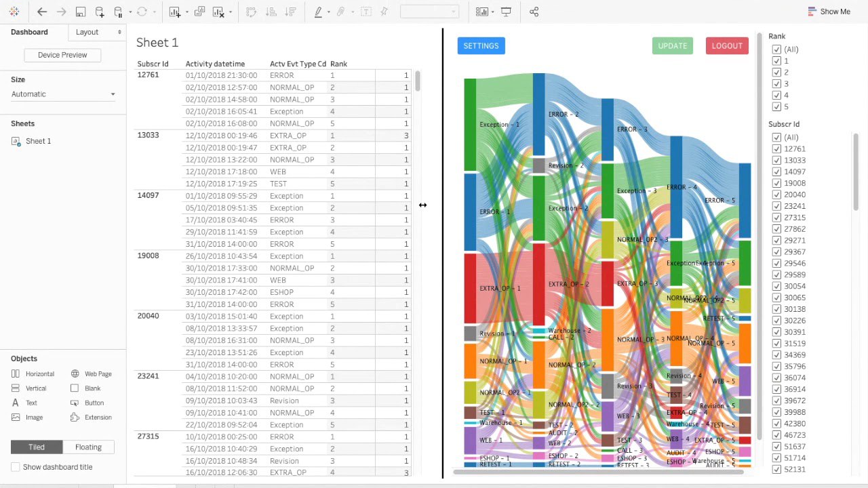Select the Button object
Screen dimensions: 868x488
point(87,403)
